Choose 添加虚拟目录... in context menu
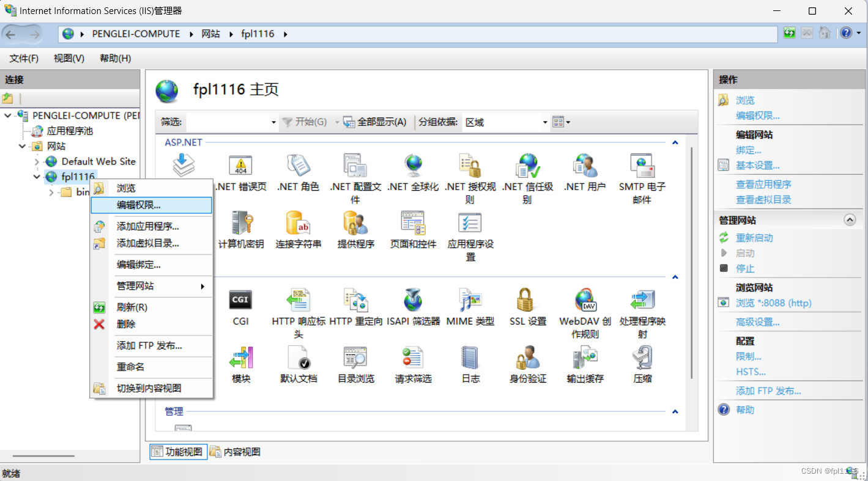The height and width of the screenshot is (481, 868). click(x=151, y=243)
